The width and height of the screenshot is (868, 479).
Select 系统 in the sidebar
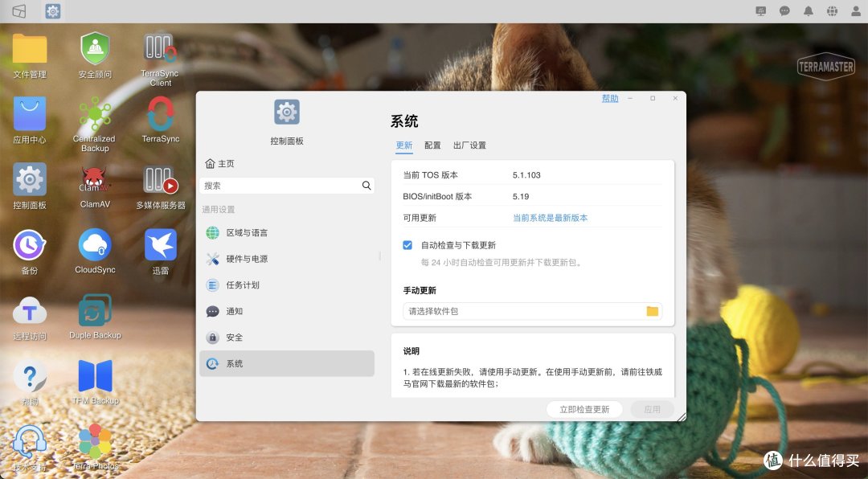click(287, 364)
